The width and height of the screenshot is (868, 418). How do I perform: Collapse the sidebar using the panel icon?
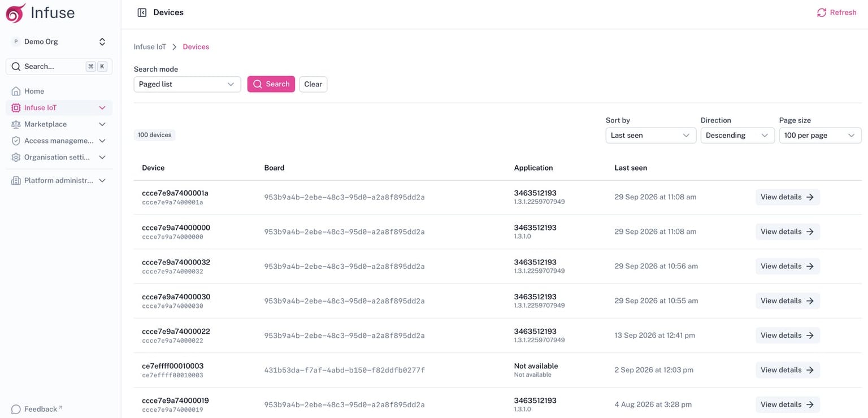click(142, 12)
